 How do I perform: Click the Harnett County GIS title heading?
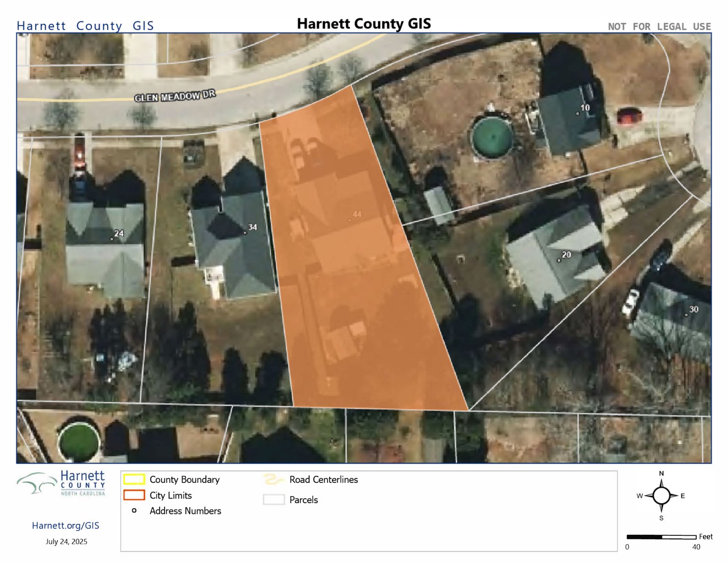tap(363, 23)
